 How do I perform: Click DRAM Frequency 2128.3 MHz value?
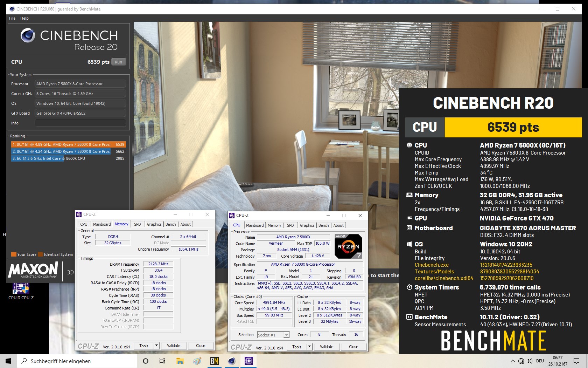pos(158,264)
